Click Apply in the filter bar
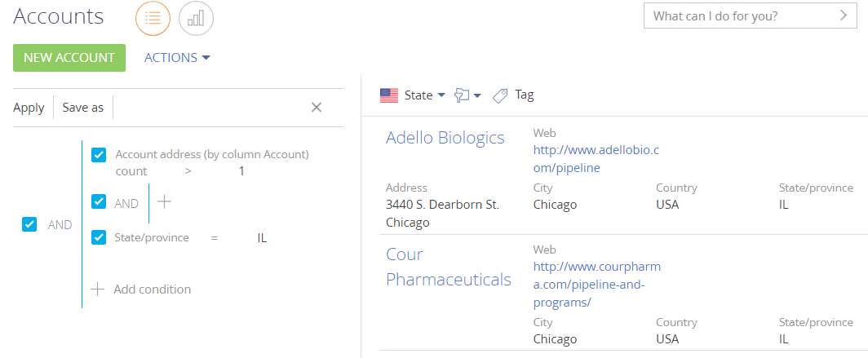 coord(29,108)
